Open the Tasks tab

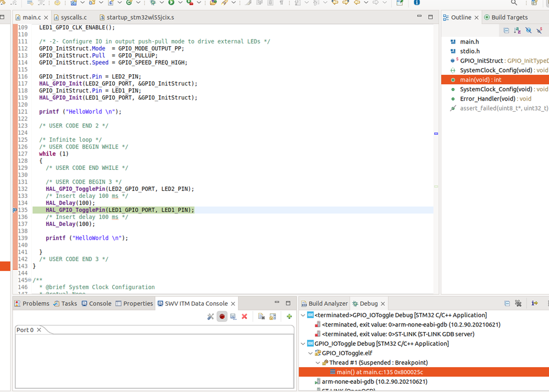[x=65, y=303]
